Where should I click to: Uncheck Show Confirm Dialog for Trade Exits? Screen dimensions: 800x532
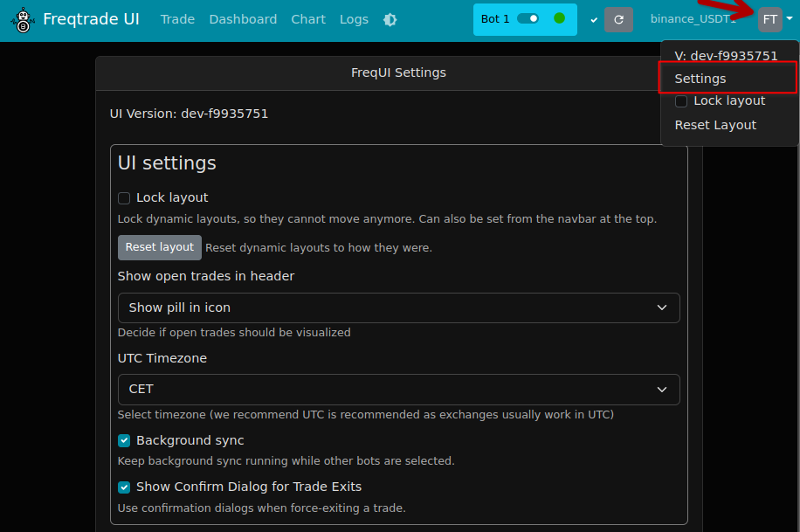(124, 487)
